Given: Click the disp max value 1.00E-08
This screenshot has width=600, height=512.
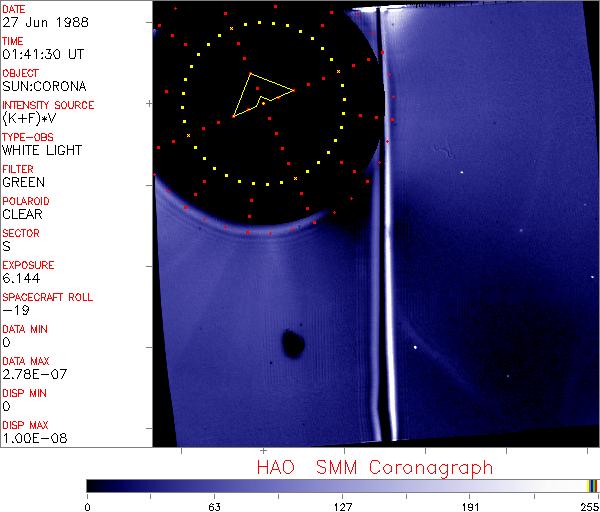Looking at the screenshot, I should tap(31, 438).
